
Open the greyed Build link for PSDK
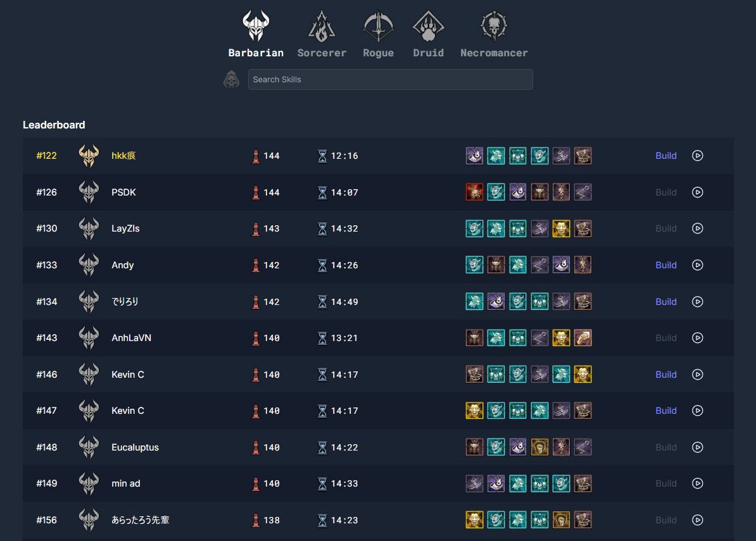(666, 192)
